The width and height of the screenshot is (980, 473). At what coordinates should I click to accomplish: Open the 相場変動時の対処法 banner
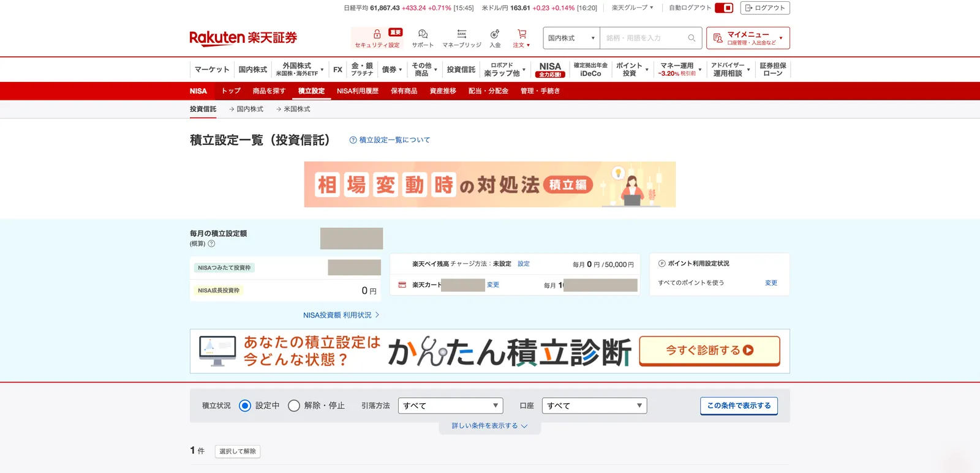490,184
